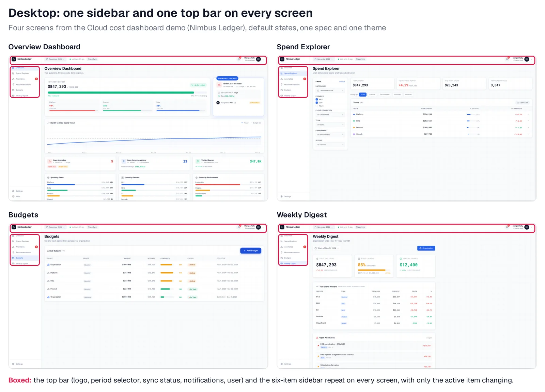This screenshot has height=392, width=545.
Task: Open Budgets in the Weekly Digest sidebar
Action: 293,258
